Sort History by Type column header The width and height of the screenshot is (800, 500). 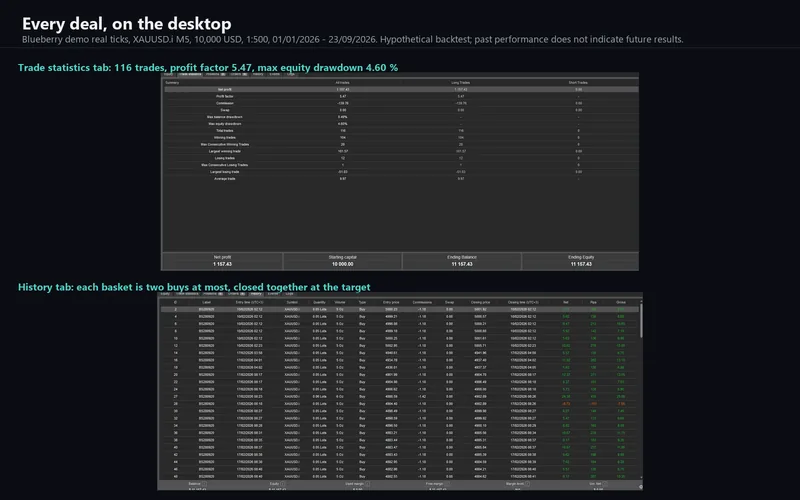pyautogui.click(x=362, y=302)
